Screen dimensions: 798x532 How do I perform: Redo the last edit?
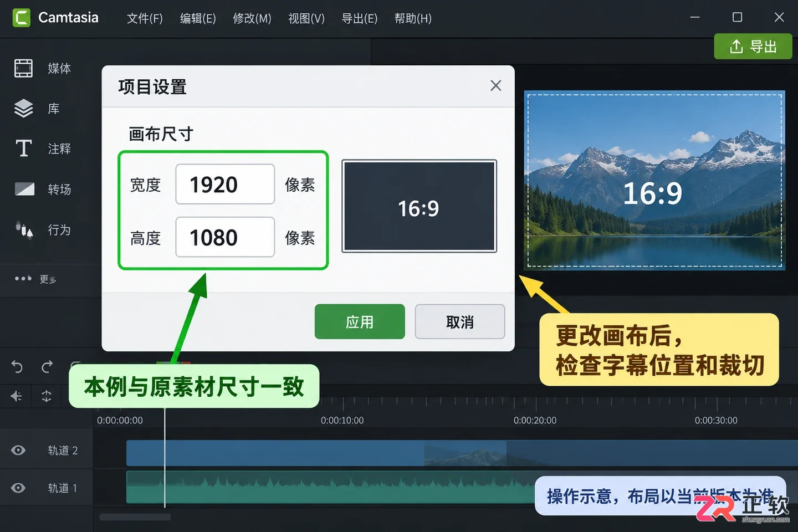(x=47, y=366)
